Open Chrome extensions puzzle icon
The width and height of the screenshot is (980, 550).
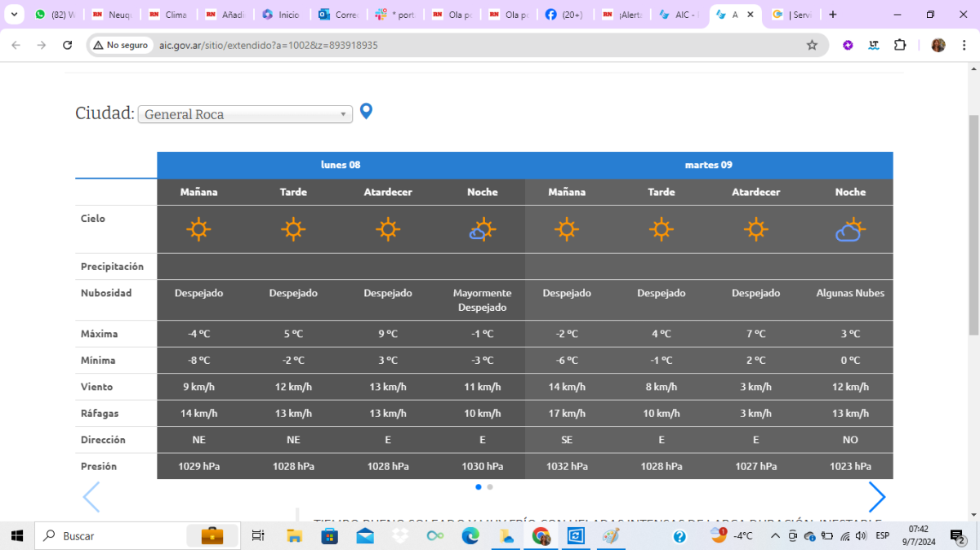point(900,45)
